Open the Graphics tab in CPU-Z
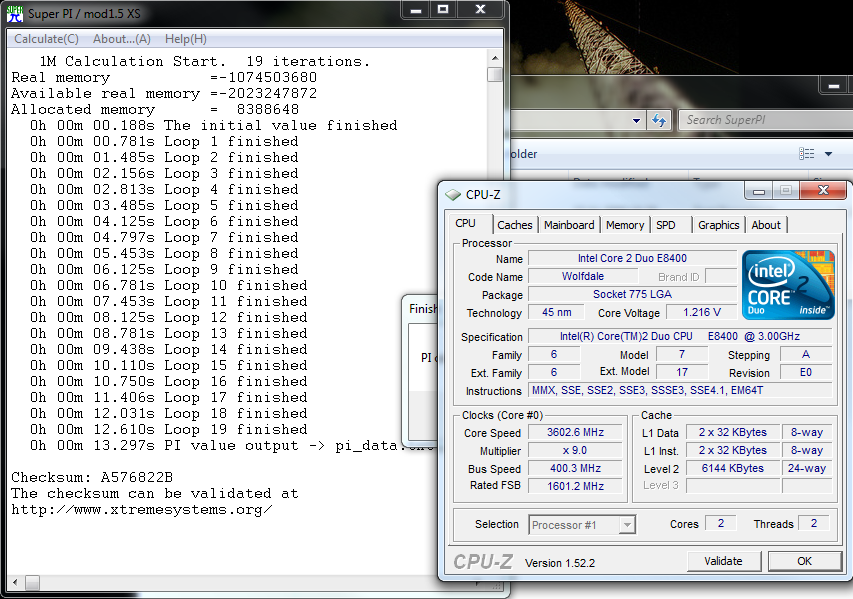The height and width of the screenshot is (599, 853). [718, 225]
